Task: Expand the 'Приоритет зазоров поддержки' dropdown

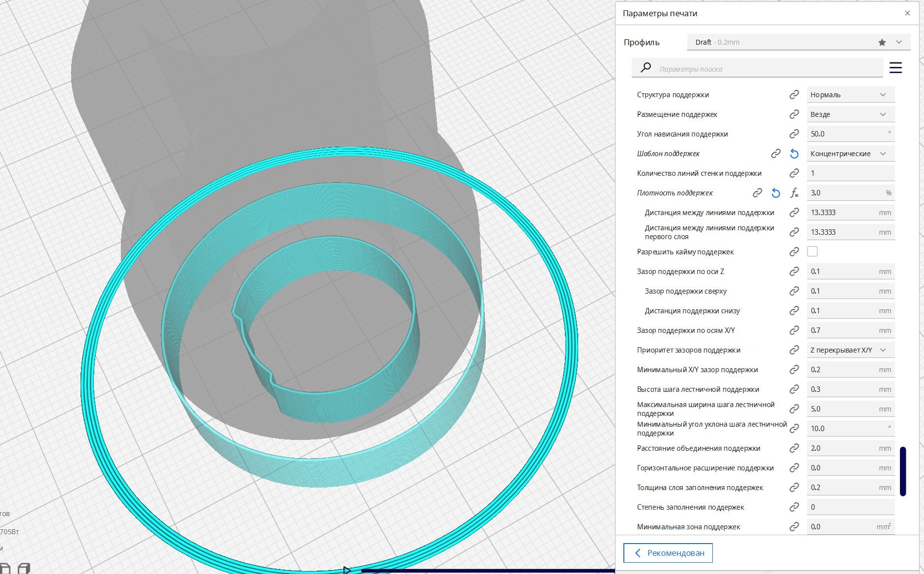Action: (850, 350)
